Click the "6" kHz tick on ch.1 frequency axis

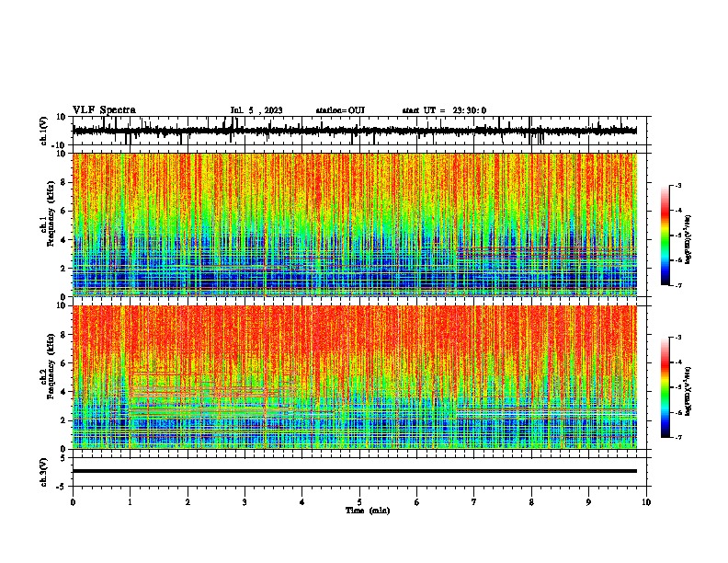tap(63, 211)
